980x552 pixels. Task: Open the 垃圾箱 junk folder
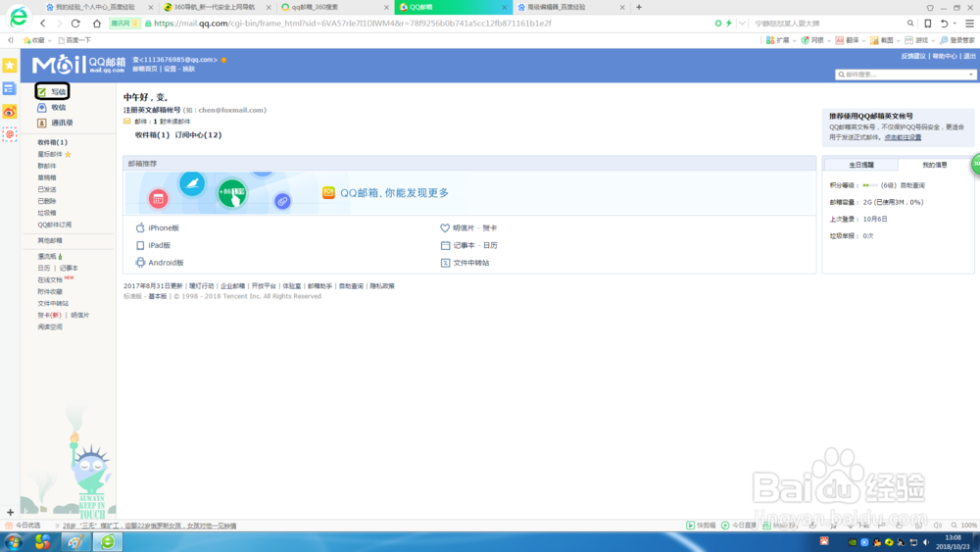click(47, 213)
